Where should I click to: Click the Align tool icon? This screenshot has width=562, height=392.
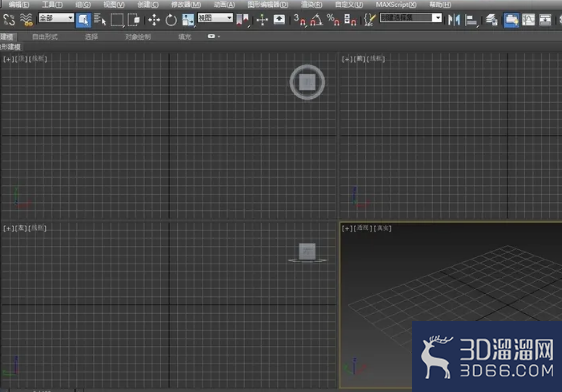click(471, 20)
